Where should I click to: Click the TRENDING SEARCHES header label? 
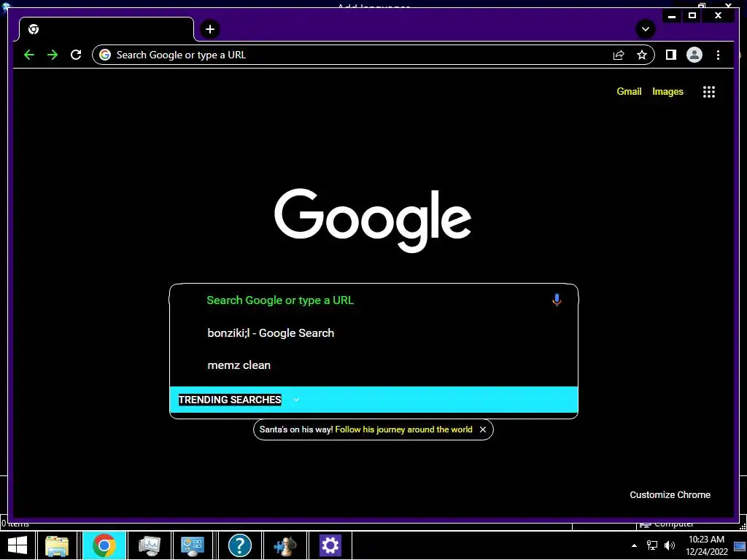coord(230,400)
